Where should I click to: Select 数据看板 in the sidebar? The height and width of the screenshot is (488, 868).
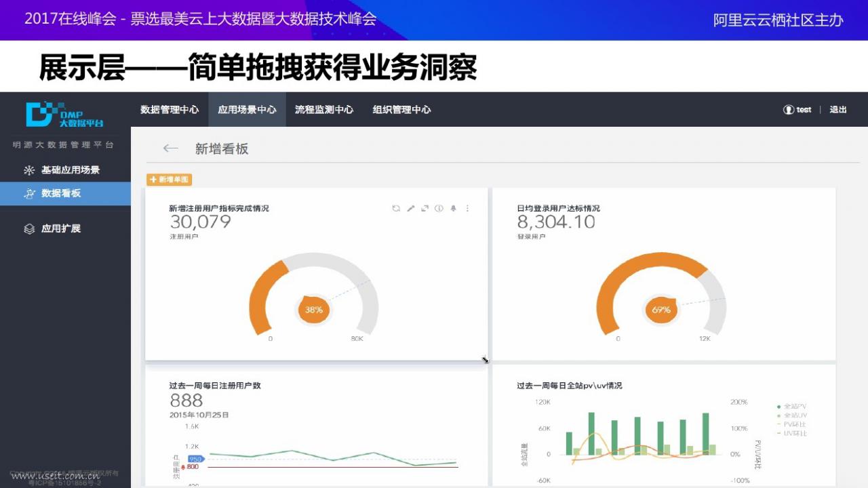point(65,194)
